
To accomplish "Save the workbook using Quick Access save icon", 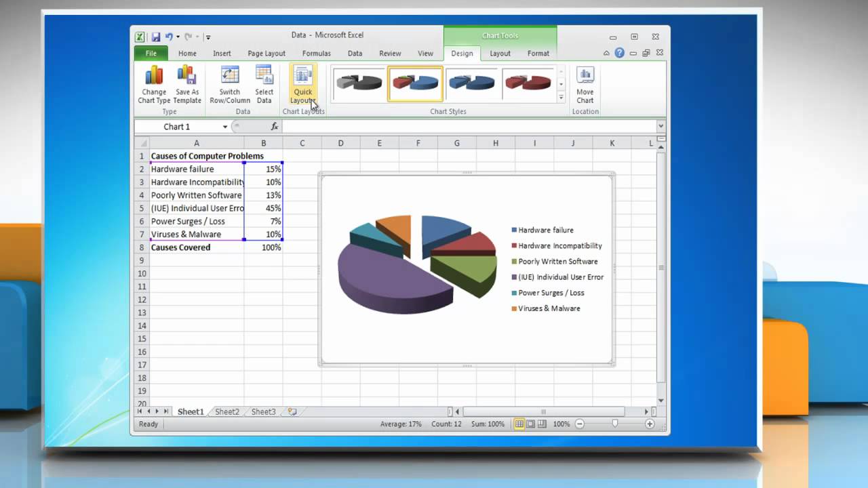I will pos(156,37).
